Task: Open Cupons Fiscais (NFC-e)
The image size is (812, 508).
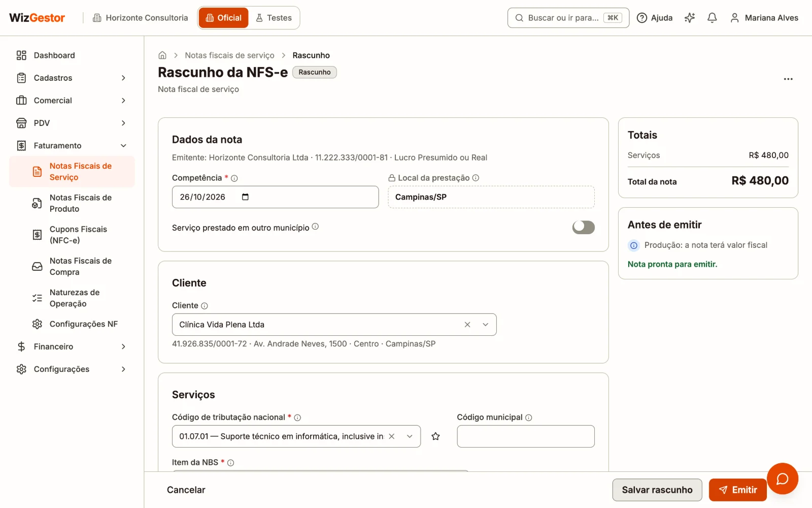Action: tap(72, 235)
